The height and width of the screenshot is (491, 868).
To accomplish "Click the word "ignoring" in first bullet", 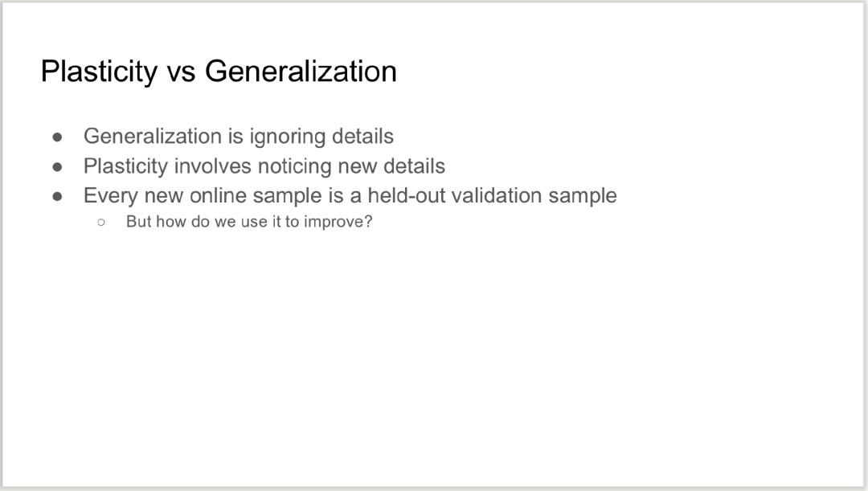I will pos(289,137).
